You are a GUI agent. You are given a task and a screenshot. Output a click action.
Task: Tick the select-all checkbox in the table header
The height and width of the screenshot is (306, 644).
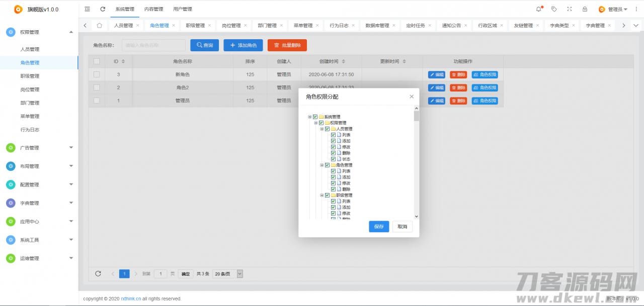[x=97, y=61]
